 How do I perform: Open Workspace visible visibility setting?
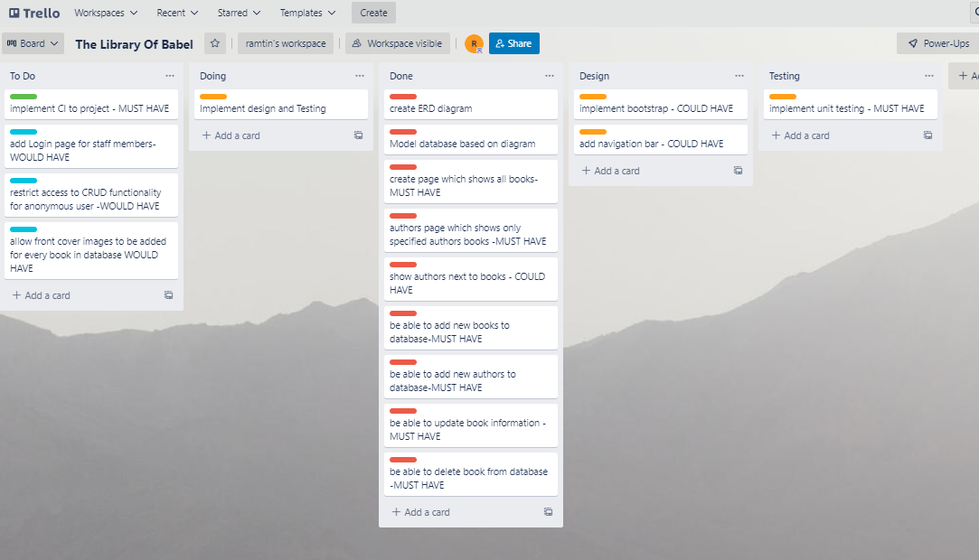click(398, 43)
